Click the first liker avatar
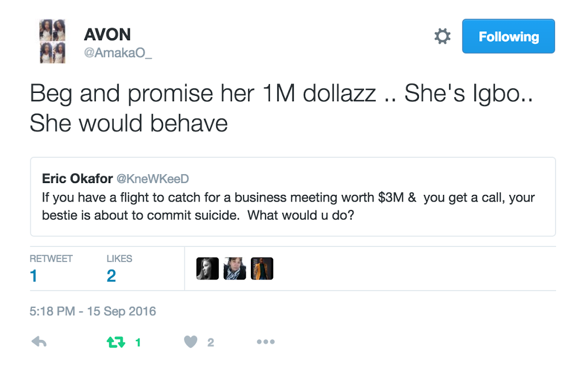588x369 pixels. (207, 269)
